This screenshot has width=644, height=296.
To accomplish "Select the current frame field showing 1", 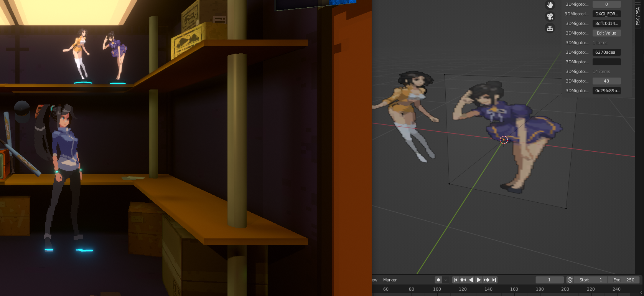I will point(550,280).
